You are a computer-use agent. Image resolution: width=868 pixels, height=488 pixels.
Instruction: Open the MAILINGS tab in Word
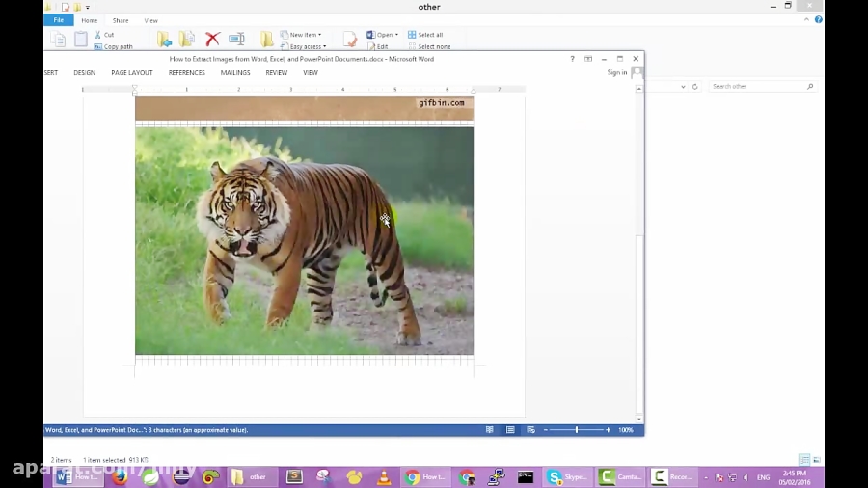click(235, 73)
